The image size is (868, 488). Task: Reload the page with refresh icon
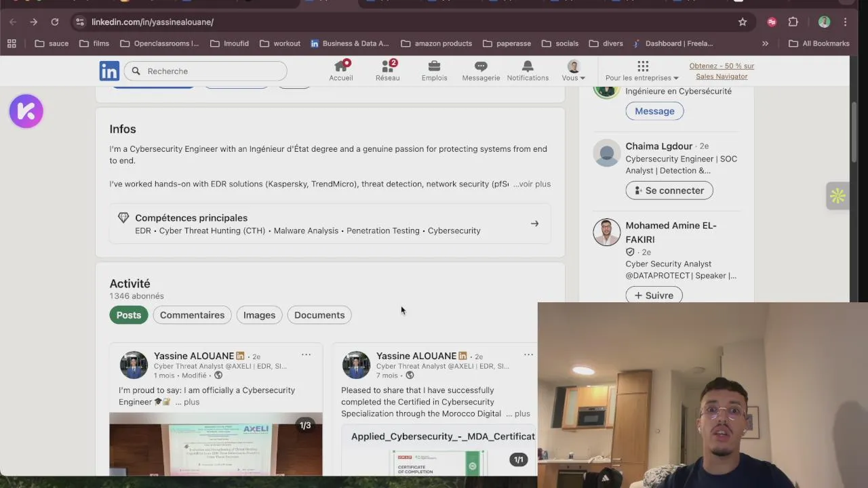(55, 22)
